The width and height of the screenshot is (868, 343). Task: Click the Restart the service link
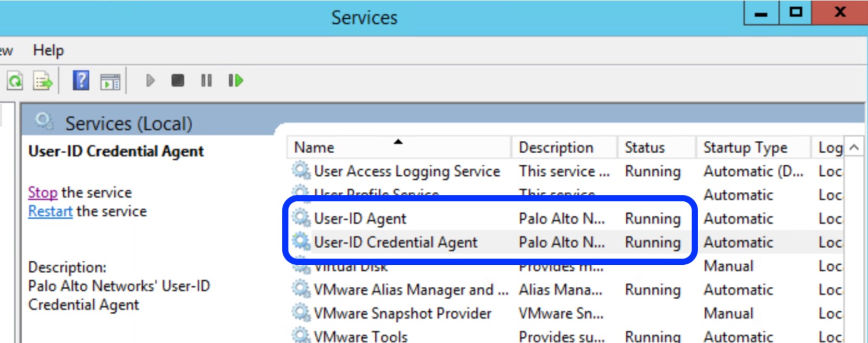(50, 211)
